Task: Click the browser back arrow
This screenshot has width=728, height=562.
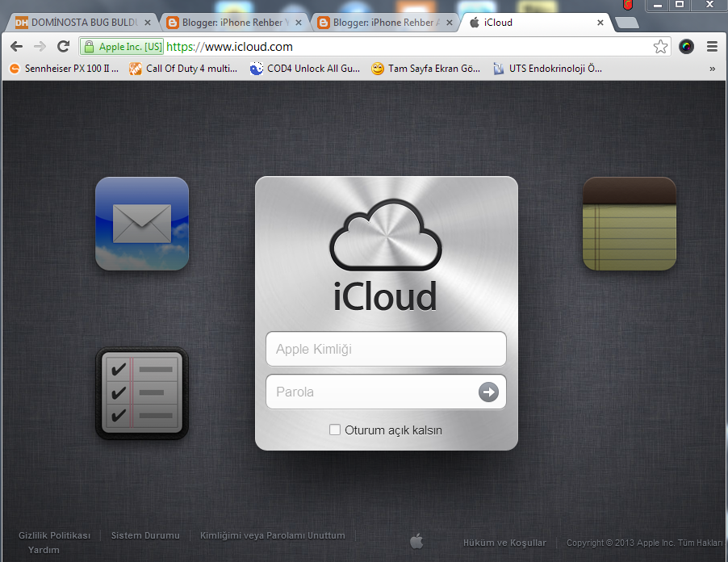Action: point(17,47)
